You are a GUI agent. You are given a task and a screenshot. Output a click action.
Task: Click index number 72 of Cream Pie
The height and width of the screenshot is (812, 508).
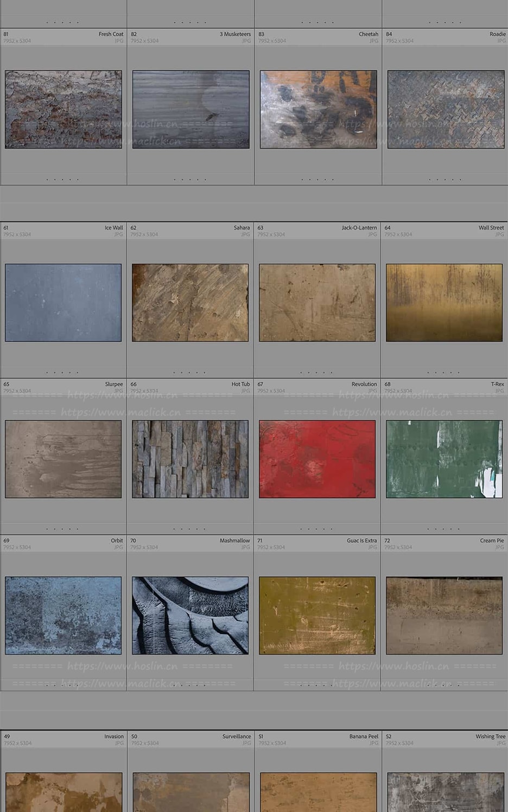pos(387,541)
